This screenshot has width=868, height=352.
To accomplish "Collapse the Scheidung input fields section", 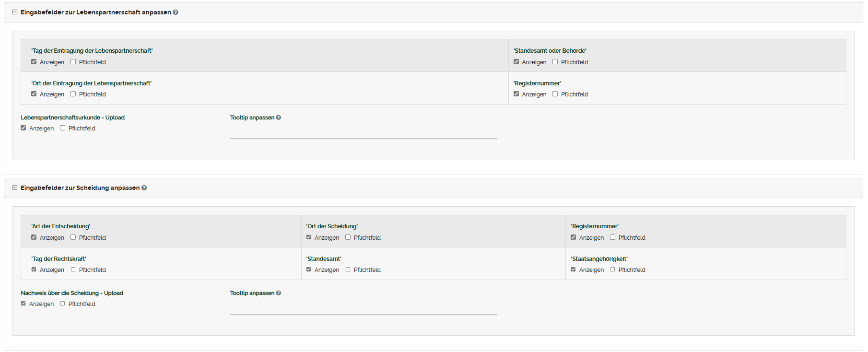I will point(15,188).
